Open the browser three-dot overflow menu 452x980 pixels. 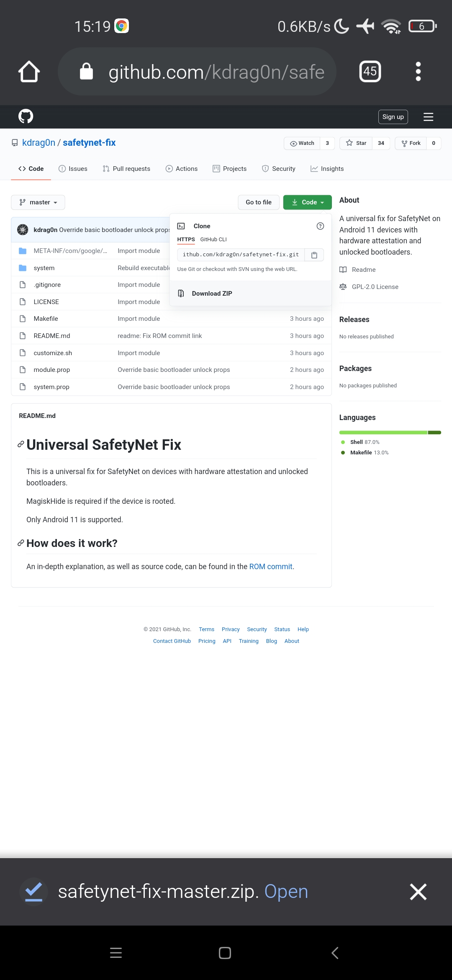tap(418, 72)
